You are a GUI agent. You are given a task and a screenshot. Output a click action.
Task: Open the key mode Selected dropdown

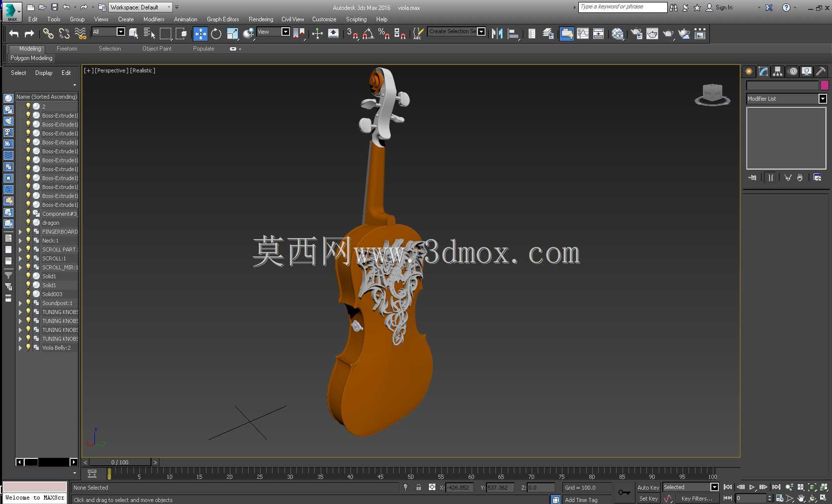pyautogui.click(x=691, y=487)
